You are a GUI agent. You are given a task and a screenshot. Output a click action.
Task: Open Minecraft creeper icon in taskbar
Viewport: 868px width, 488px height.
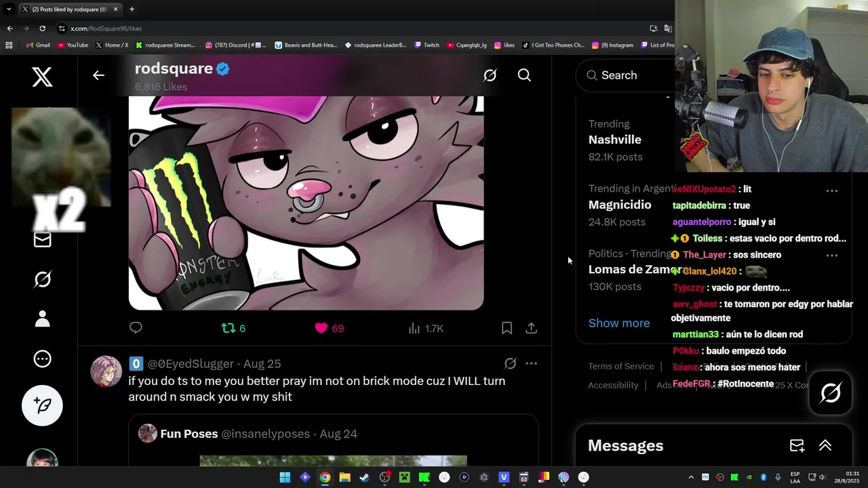tap(404, 477)
